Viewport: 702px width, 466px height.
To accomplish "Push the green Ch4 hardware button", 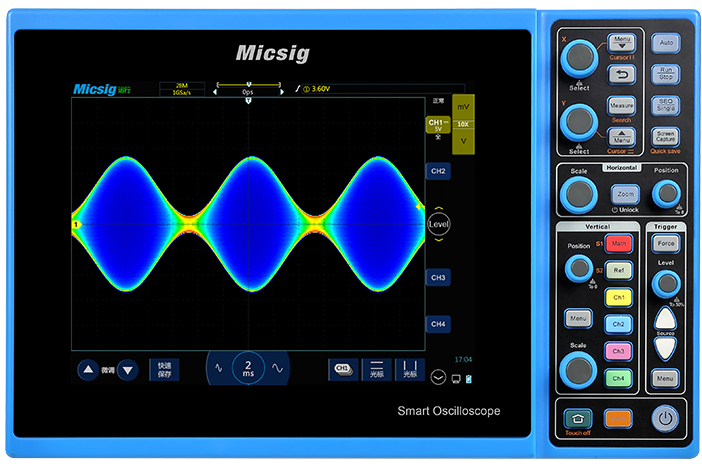I will pos(619,379).
